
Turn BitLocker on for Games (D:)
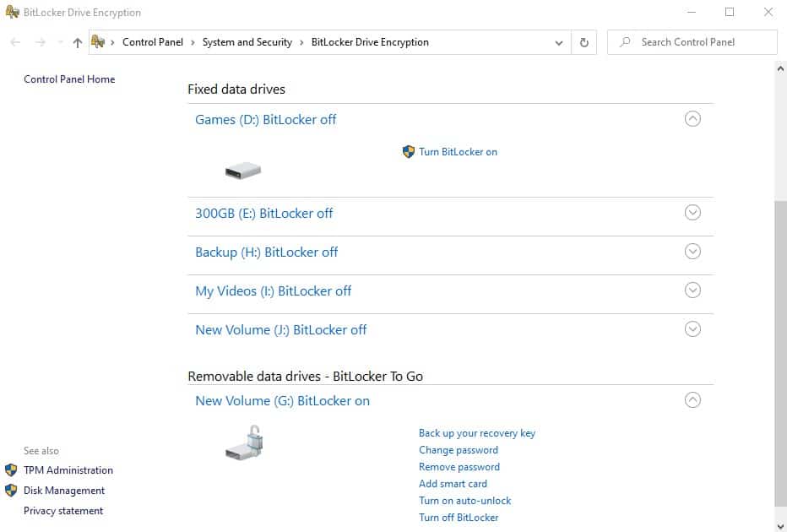(x=458, y=152)
